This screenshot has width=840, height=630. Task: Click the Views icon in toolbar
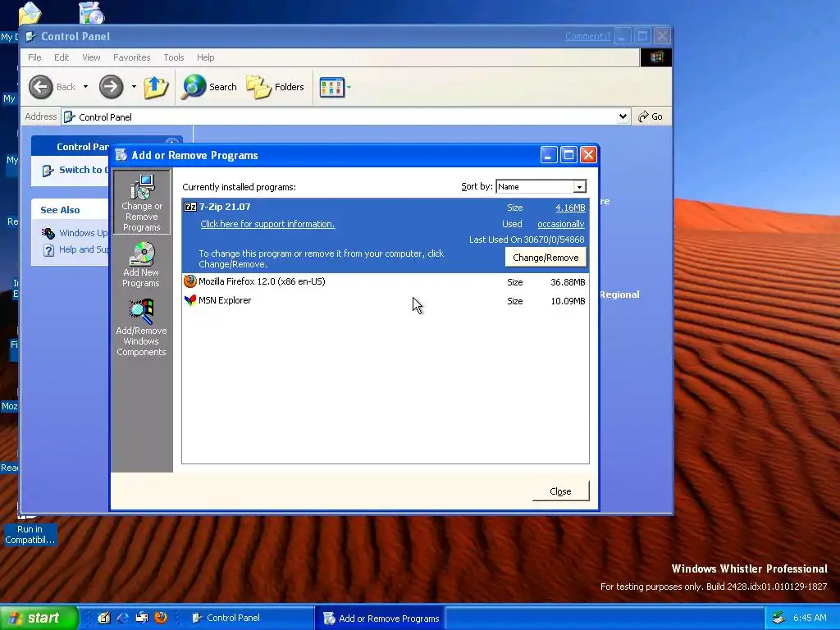pos(331,87)
